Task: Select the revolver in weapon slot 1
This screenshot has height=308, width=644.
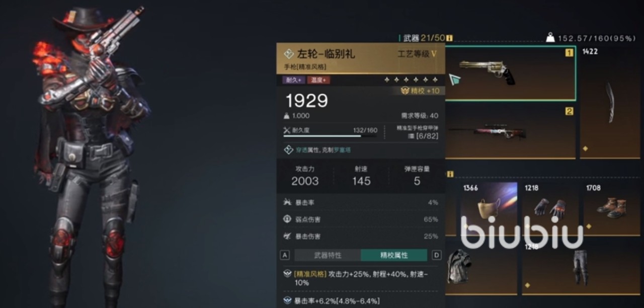Action: pos(511,73)
